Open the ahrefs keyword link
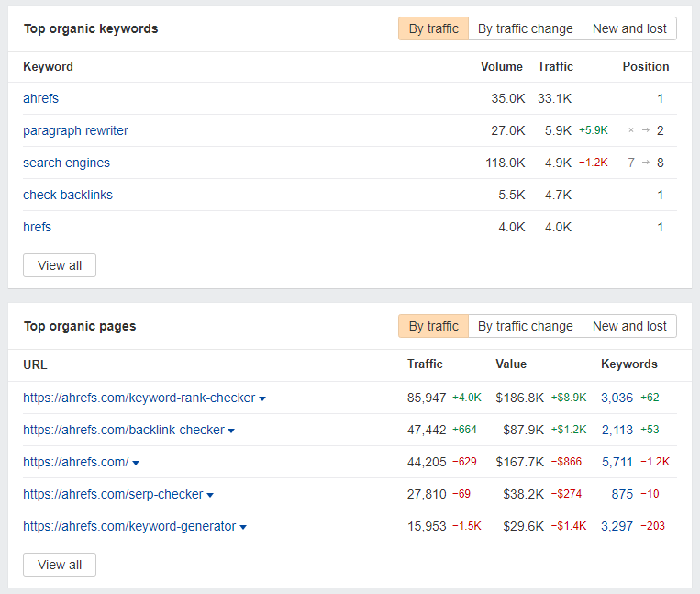The height and width of the screenshot is (594, 700). point(40,98)
